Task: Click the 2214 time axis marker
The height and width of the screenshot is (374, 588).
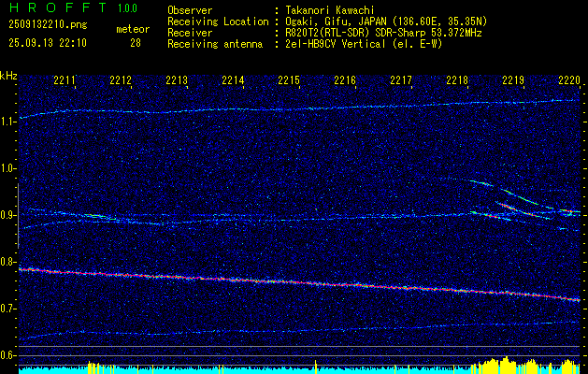Action: 233,79
